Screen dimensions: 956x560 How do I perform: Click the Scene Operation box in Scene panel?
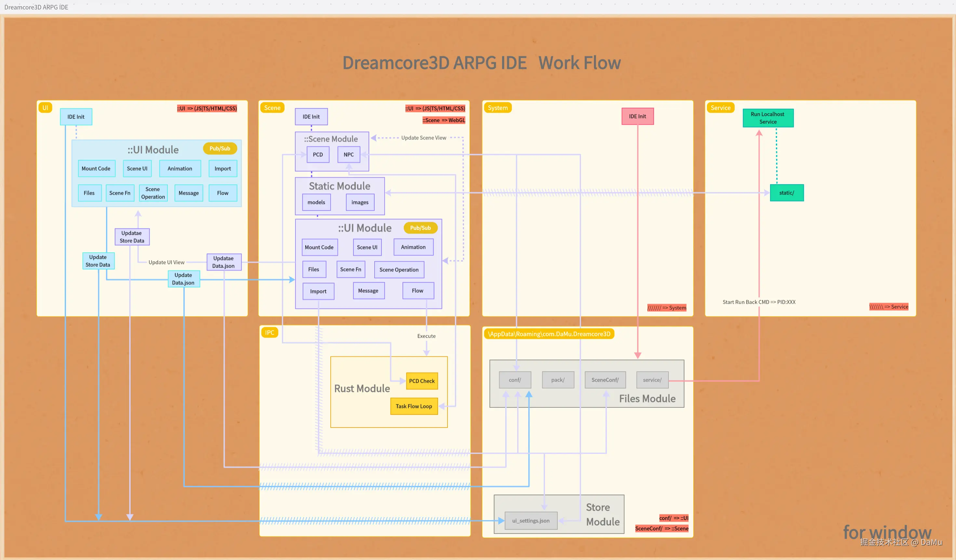tap(399, 270)
